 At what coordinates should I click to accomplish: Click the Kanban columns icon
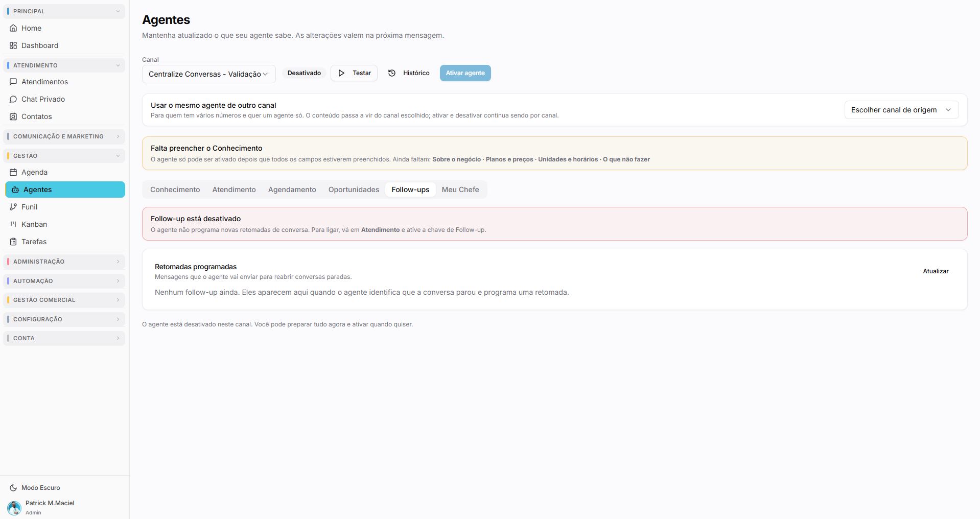point(13,224)
